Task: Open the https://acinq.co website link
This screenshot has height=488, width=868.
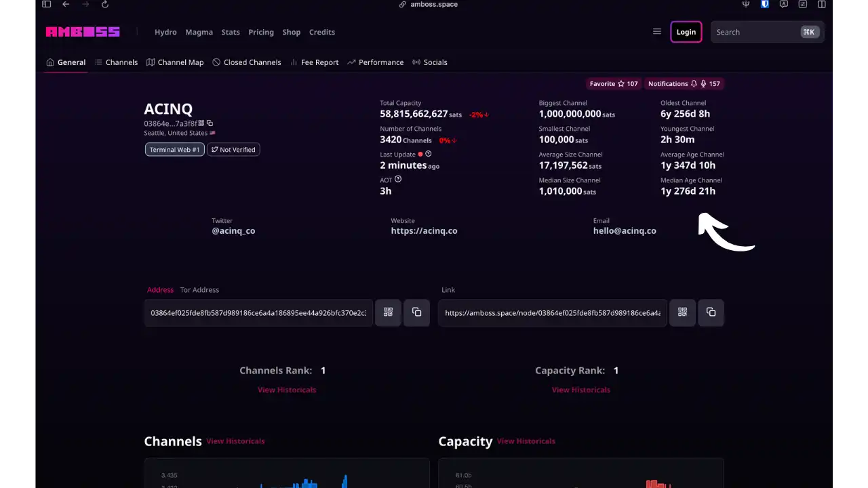Action: click(424, 231)
